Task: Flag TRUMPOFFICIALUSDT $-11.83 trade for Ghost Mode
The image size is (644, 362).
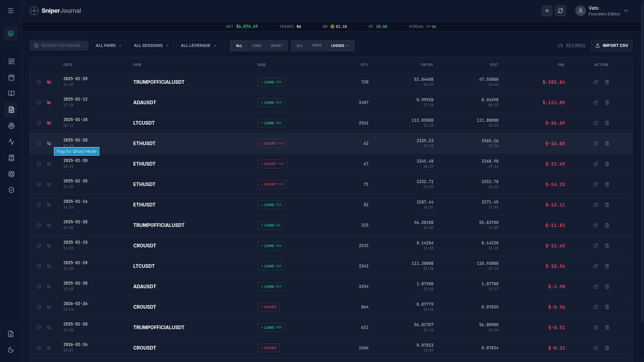Action: [x=49, y=225]
